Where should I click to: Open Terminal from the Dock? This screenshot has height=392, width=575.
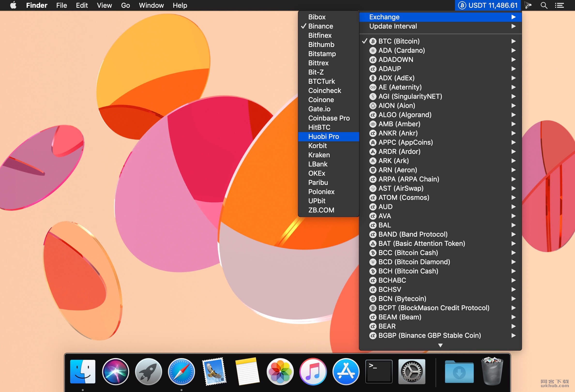379,371
